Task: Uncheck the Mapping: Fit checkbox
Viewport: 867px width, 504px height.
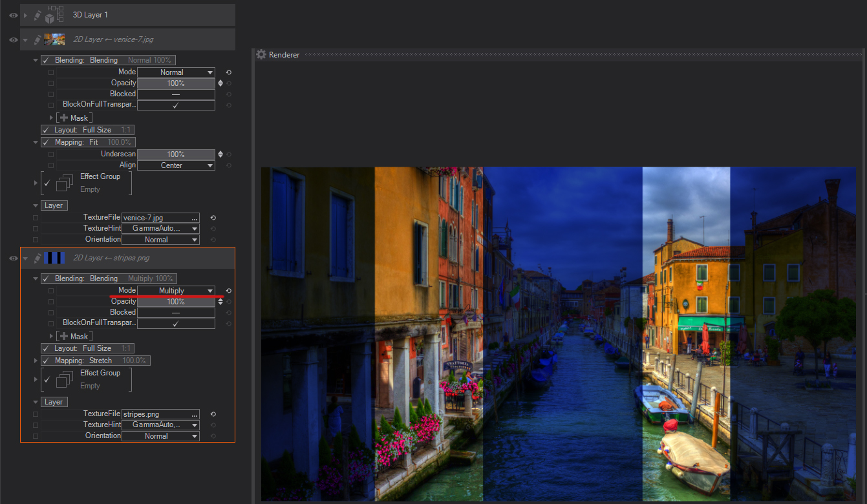Action: [x=46, y=142]
